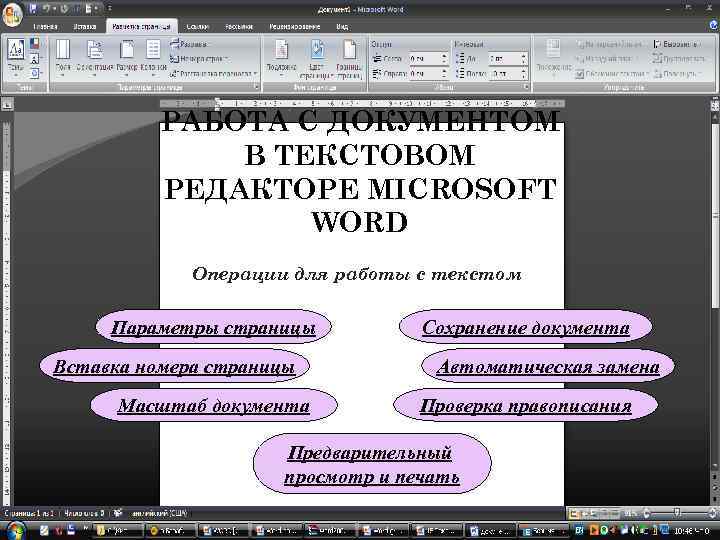This screenshot has width=720, height=540.
Task: Open theme effects button in Themes group
Action: [35, 73]
